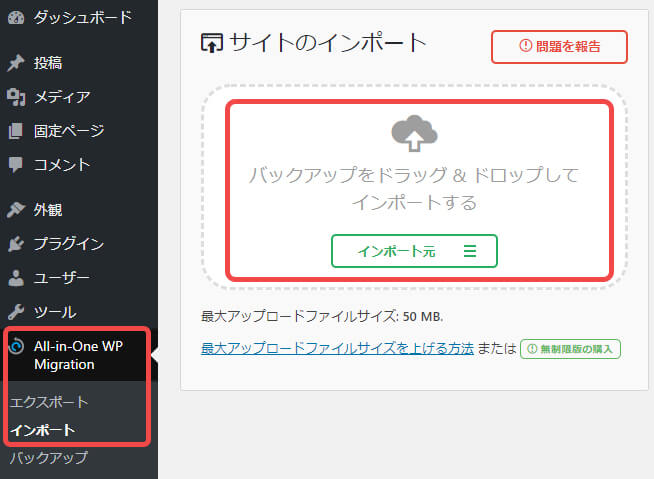Click the ツール wrench icon
Viewport: 654px width, 479px height.
click(15, 312)
